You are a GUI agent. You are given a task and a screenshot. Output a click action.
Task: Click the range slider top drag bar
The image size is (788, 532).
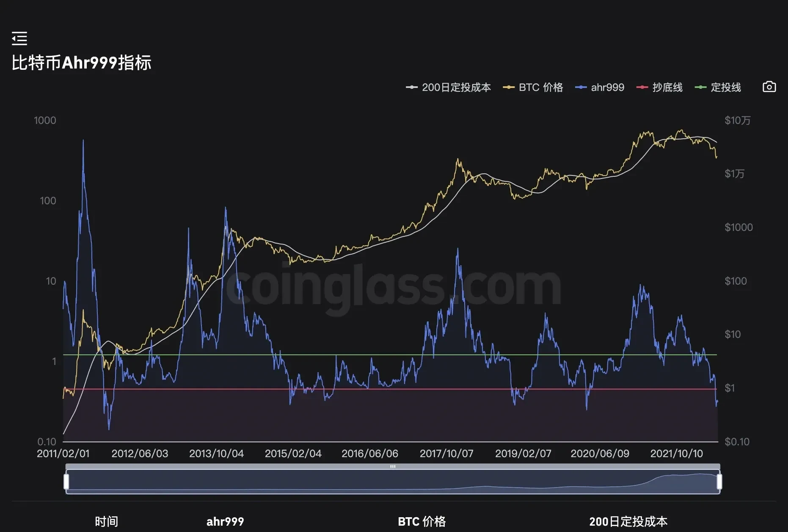[393, 466]
